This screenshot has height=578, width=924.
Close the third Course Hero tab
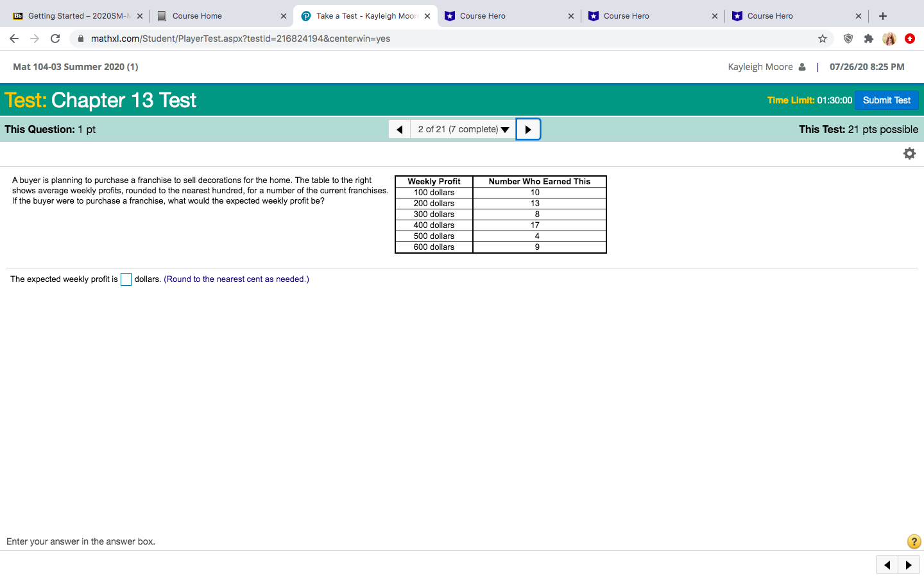click(859, 16)
